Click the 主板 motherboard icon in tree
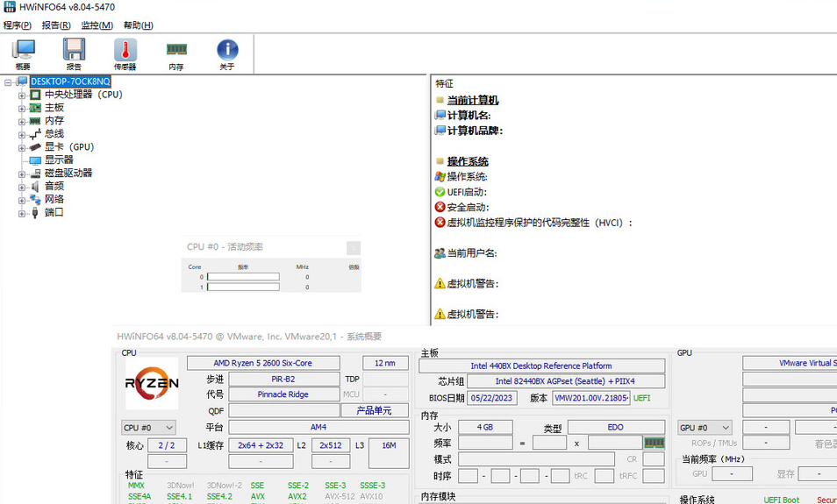 point(35,108)
